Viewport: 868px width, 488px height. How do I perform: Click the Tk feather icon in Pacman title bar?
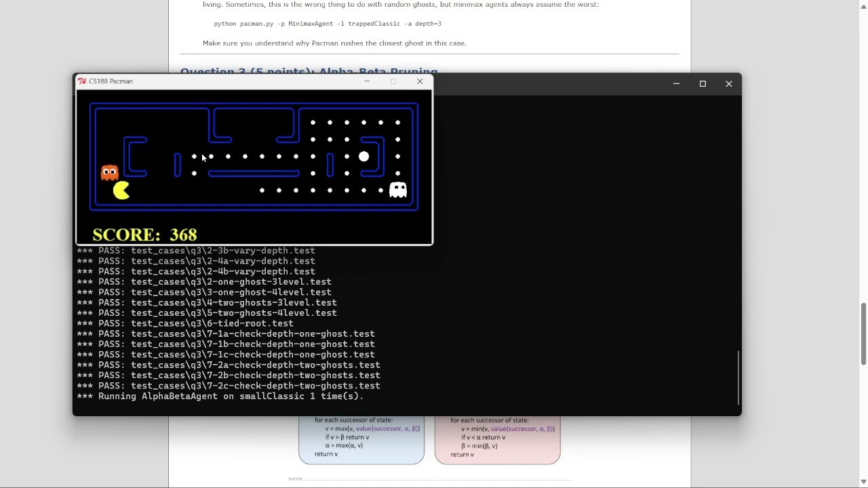[82, 81]
